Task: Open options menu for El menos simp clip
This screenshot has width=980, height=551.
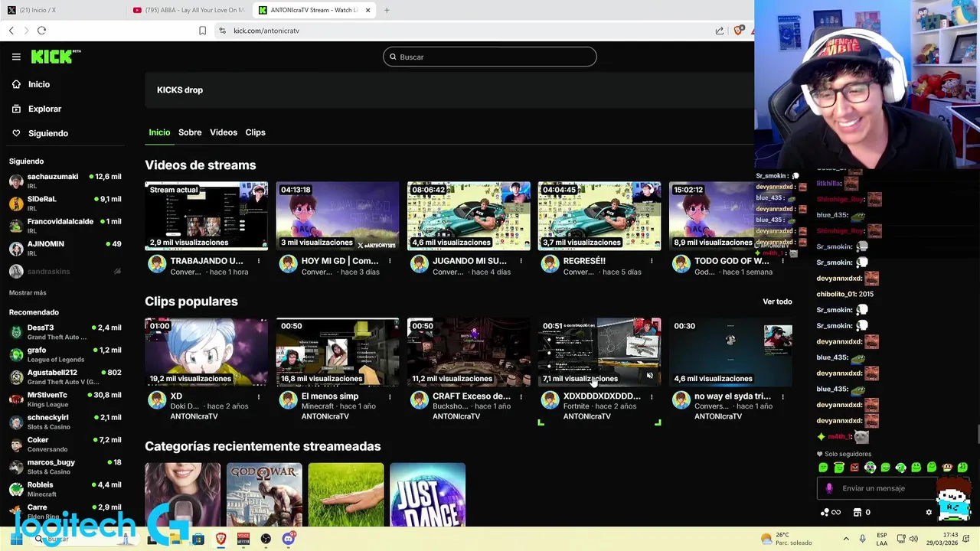Action: [390, 396]
